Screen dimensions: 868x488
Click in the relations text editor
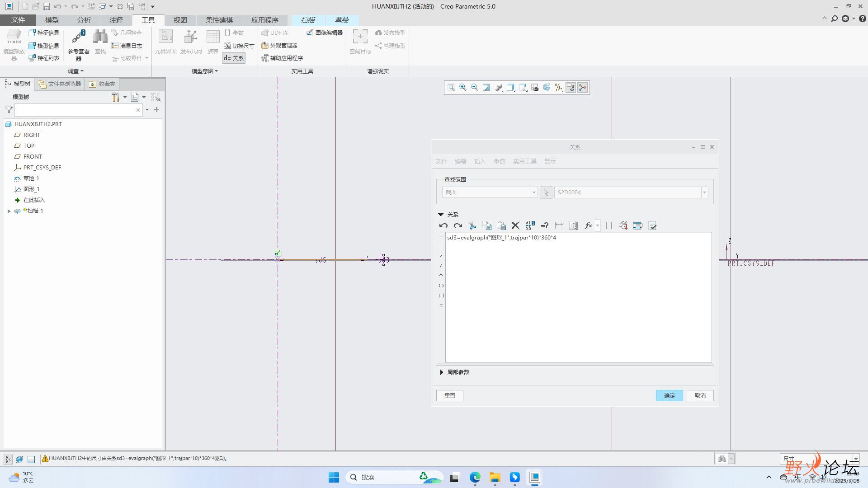[578, 297]
